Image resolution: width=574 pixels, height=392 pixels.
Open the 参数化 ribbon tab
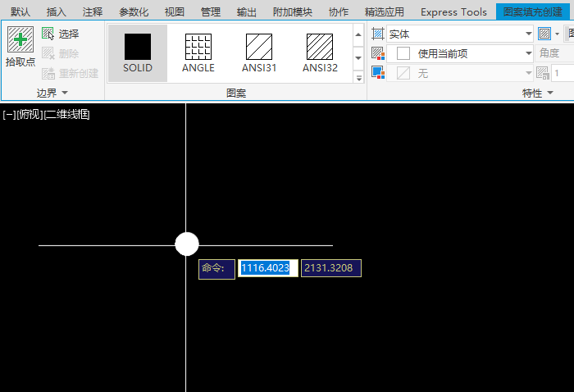(134, 12)
